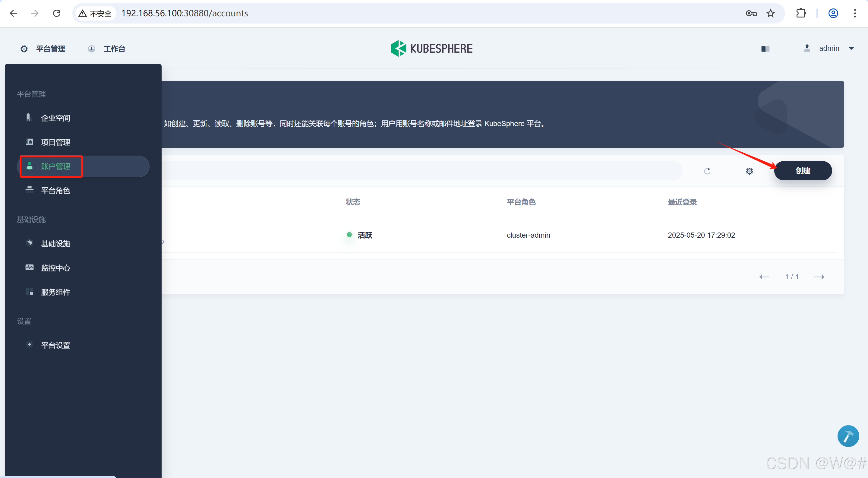
Task: Click the 活跃 status cell
Action: (360, 235)
